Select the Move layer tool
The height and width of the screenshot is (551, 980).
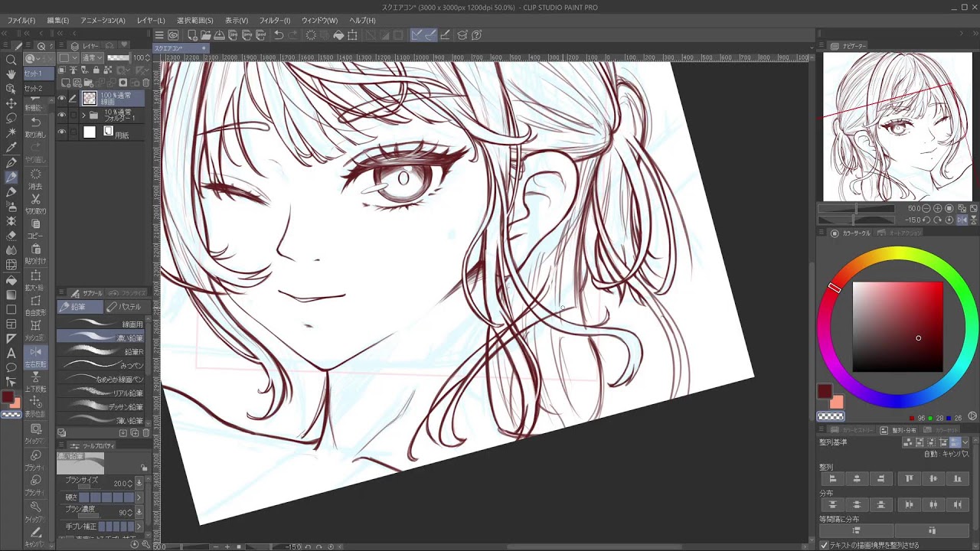(11, 103)
